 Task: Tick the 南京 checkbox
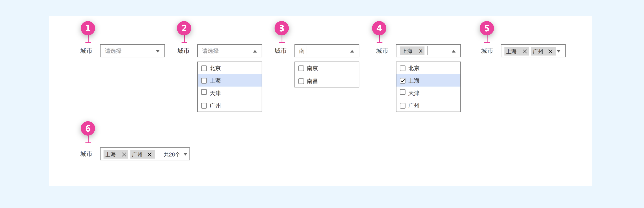(301, 68)
